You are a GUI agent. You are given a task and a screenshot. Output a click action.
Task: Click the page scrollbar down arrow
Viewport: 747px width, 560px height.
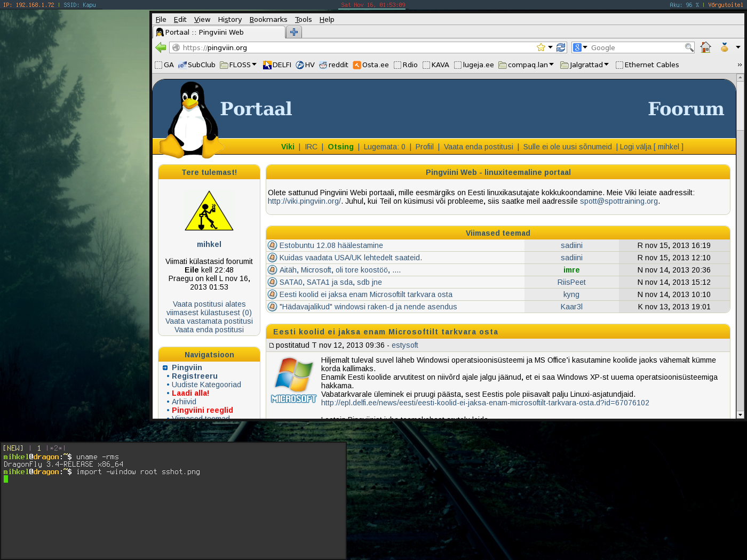tap(740, 414)
